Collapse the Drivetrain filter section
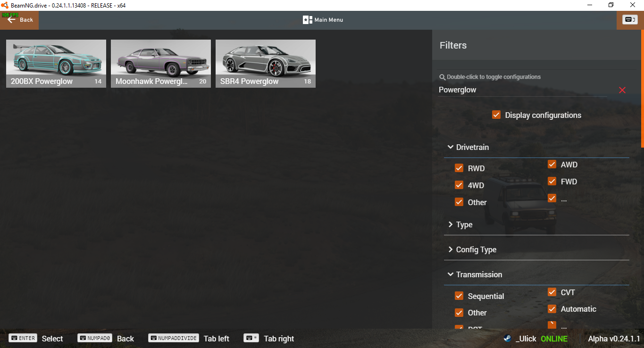 click(x=536, y=147)
